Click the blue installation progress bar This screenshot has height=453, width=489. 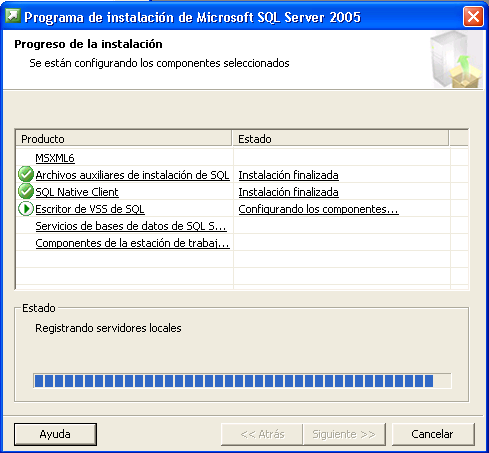tap(242, 381)
